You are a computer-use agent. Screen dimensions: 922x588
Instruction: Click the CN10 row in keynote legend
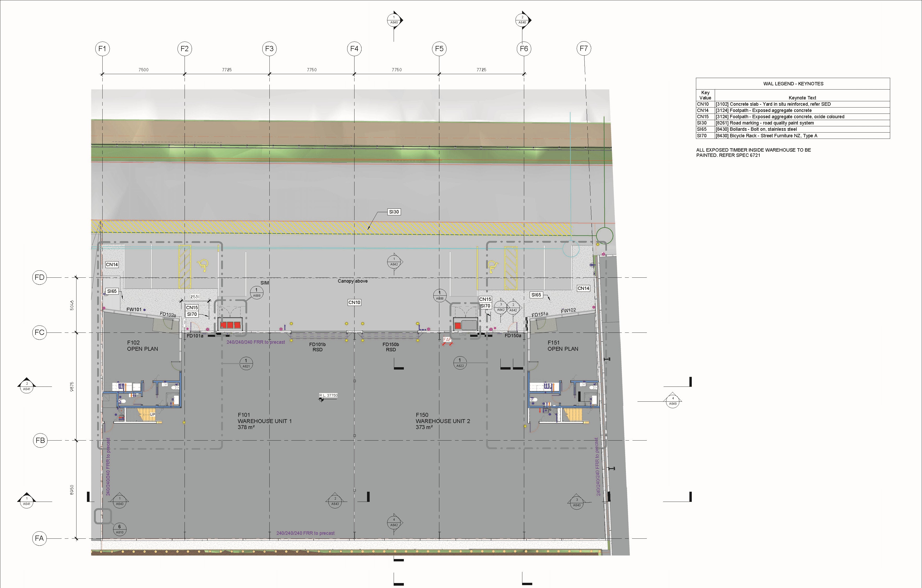pyautogui.click(x=793, y=104)
